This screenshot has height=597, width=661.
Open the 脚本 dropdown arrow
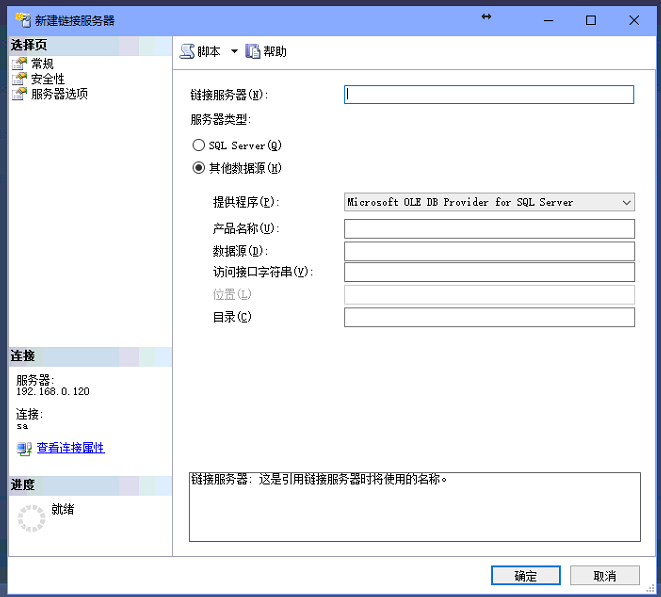[234, 51]
